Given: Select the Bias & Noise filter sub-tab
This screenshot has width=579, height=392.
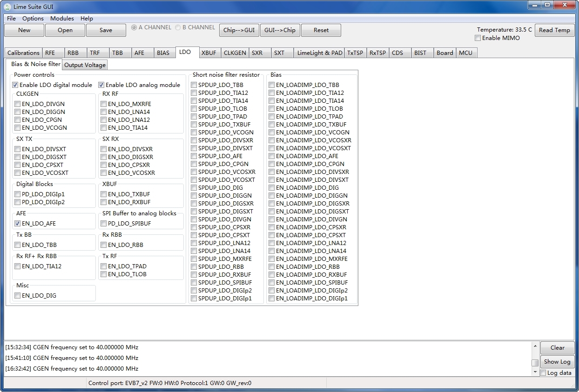Looking at the screenshot, I should point(35,64).
